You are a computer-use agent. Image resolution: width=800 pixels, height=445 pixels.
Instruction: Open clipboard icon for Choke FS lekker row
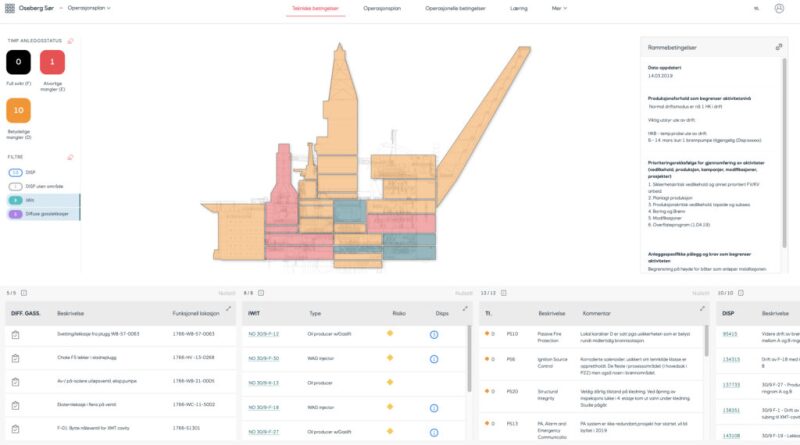[16, 358]
